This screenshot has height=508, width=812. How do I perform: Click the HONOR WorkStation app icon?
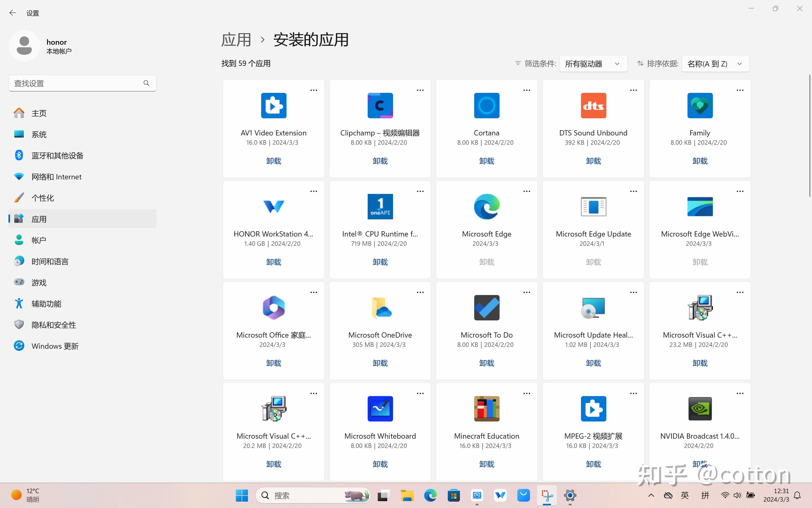coord(274,207)
